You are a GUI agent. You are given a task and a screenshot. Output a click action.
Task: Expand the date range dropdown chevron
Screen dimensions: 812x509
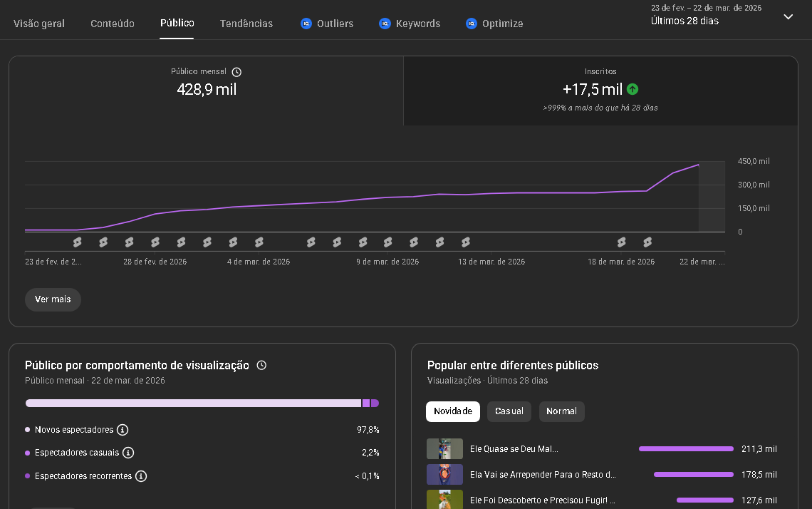[788, 16]
